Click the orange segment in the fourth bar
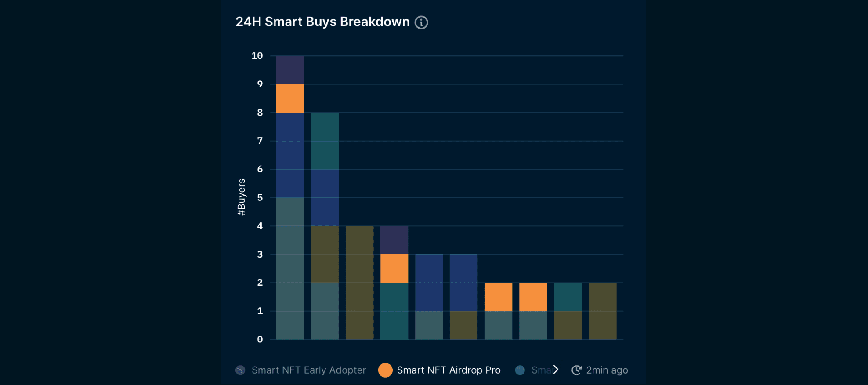868x385 pixels. pos(394,268)
